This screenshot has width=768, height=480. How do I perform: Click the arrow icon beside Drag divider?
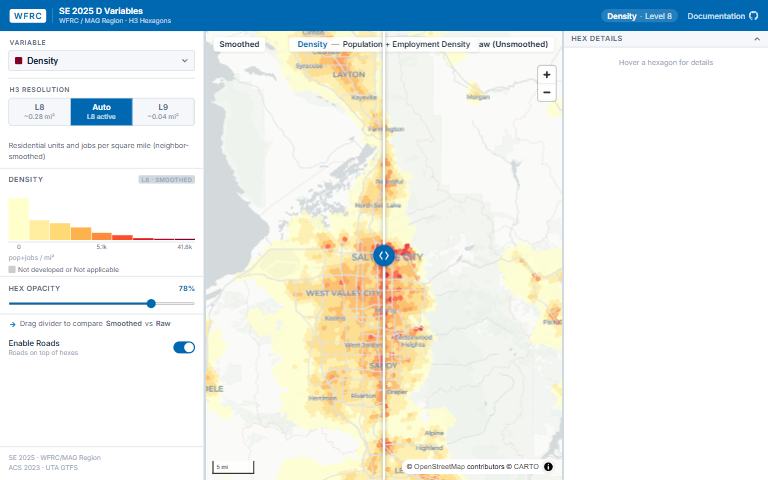(x=12, y=324)
